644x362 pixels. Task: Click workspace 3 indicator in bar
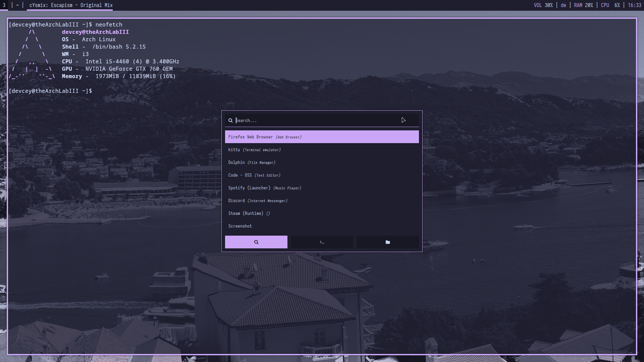pyautogui.click(x=4, y=5)
